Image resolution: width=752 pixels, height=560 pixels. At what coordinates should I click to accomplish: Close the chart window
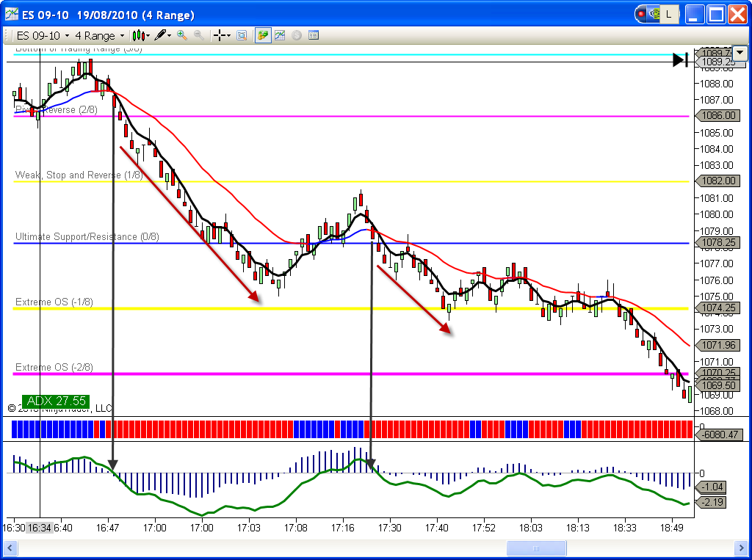pyautogui.click(x=738, y=15)
